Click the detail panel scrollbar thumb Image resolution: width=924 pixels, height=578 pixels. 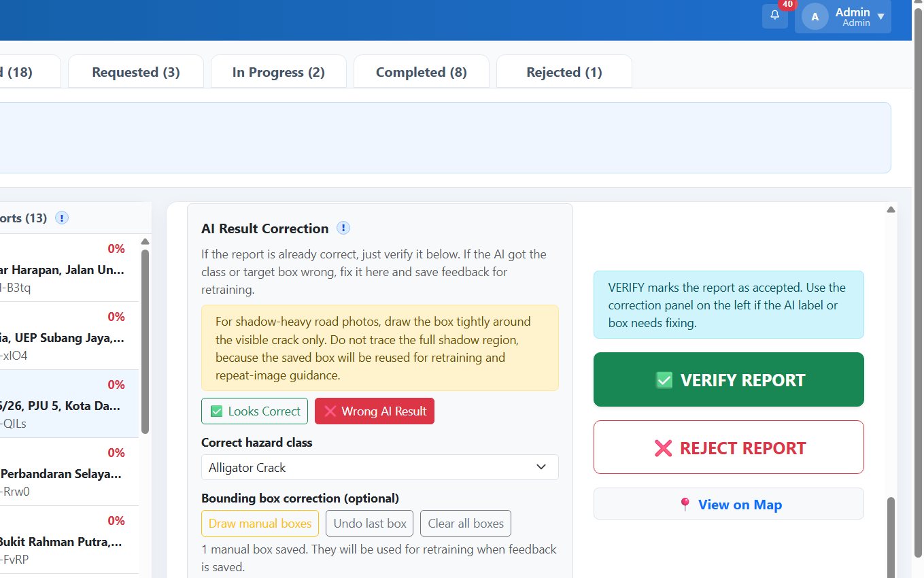[891, 537]
